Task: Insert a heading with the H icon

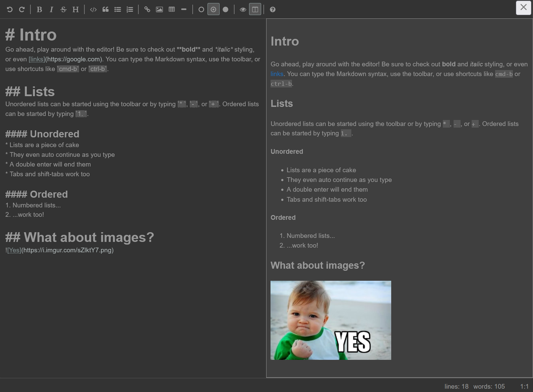Action: click(76, 9)
